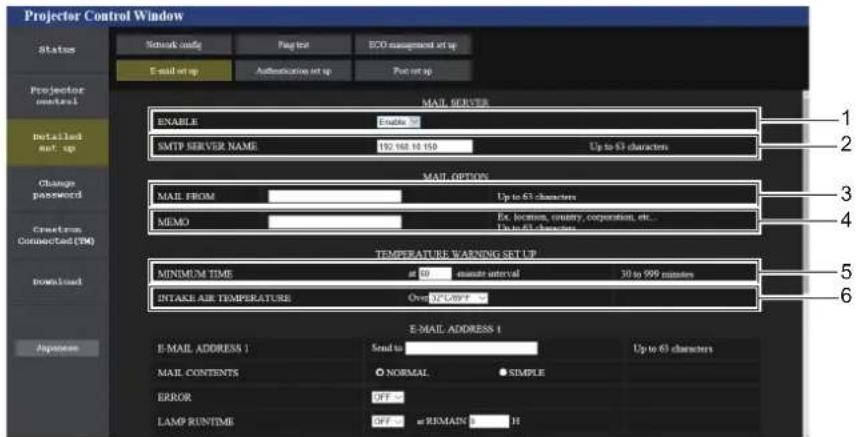The height and width of the screenshot is (437, 857).
Task: Open Crestron Connected(TM) page
Action: tap(57, 235)
